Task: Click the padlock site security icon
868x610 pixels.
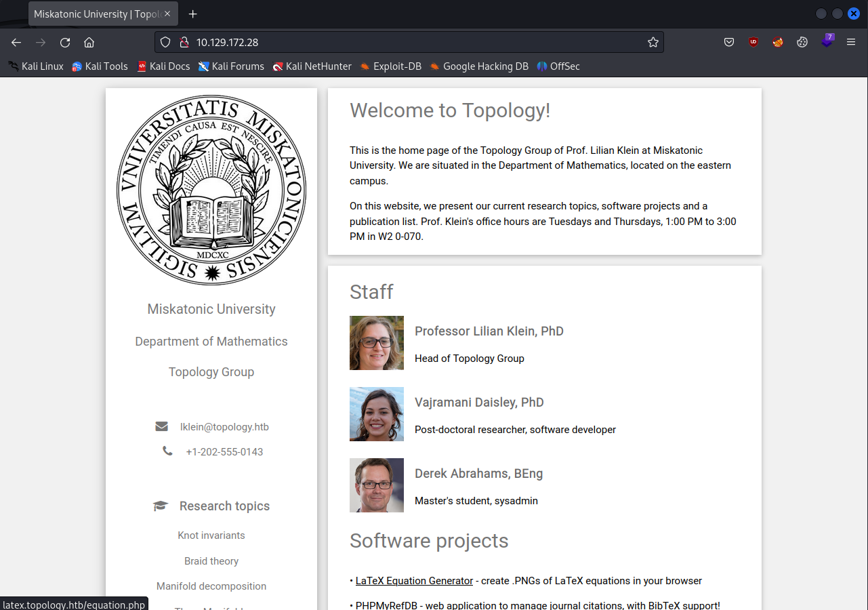Action: (183, 42)
